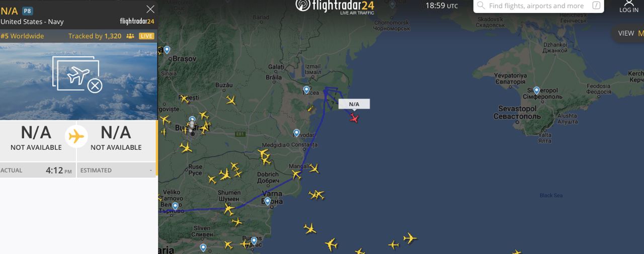Click the LIVE status badge

146,36
